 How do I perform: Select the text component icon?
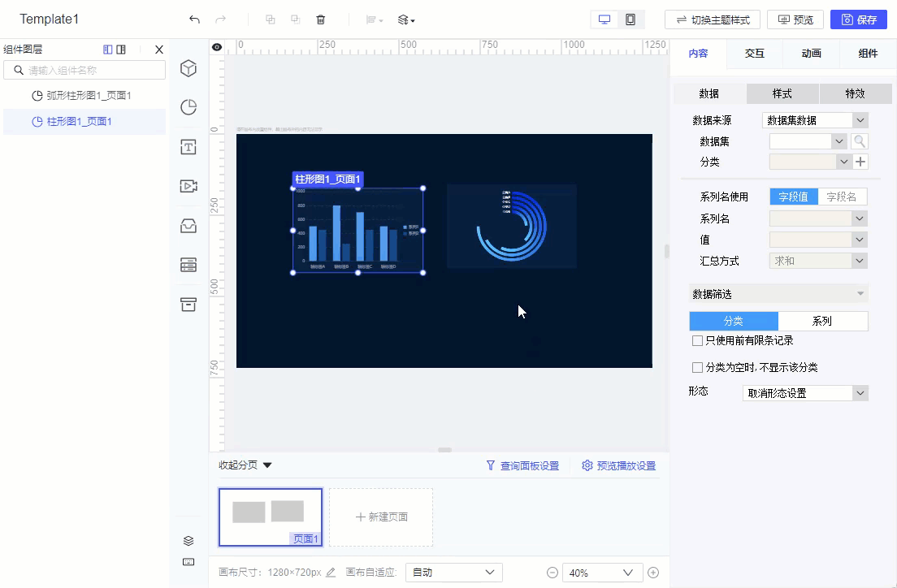[188, 147]
